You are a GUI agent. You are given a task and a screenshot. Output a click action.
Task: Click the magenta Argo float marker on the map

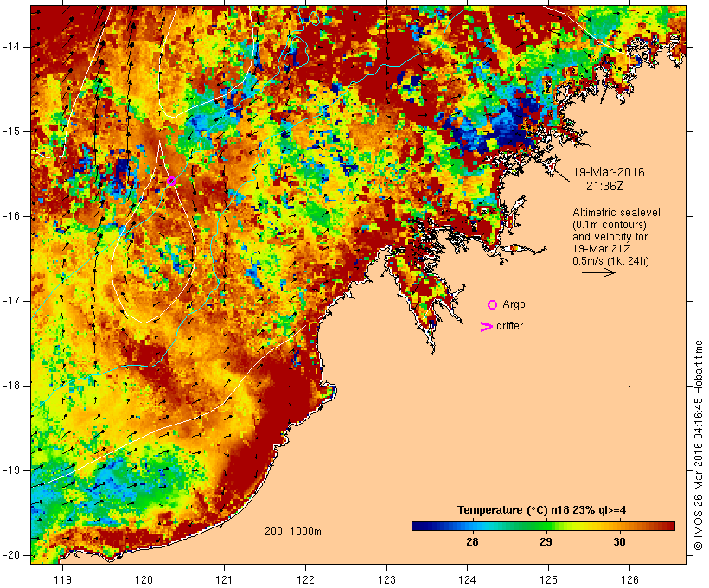coord(171,182)
